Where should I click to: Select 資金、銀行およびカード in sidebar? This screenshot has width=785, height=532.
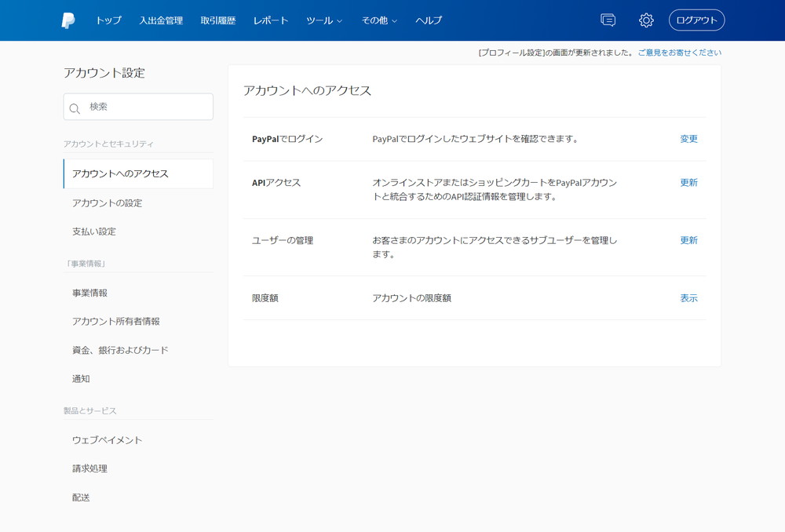120,350
